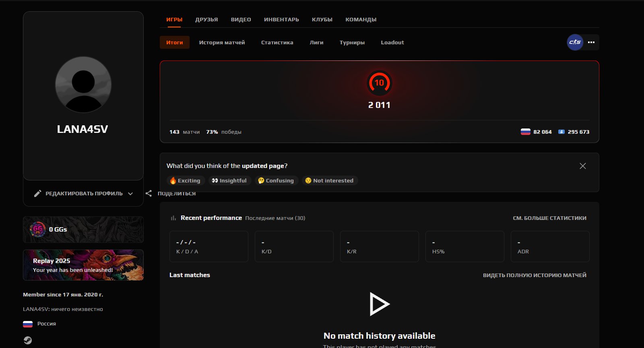Choose the Exciting feedback option
This screenshot has height=348, width=644.
click(x=186, y=180)
